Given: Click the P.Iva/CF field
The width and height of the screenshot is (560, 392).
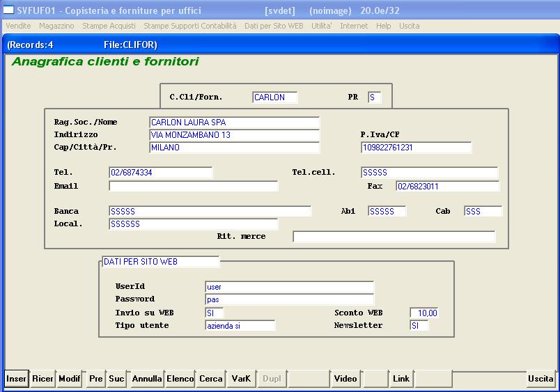Looking at the screenshot, I should [x=416, y=148].
